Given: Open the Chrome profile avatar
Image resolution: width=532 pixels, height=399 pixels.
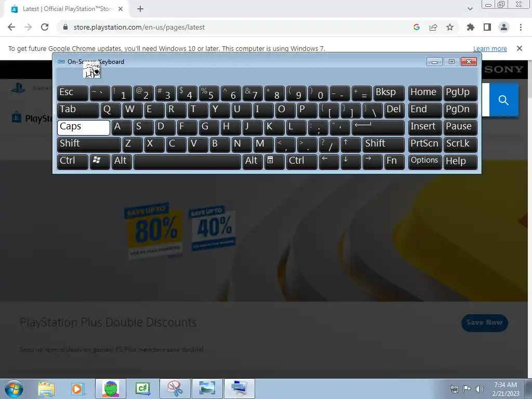Looking at the screenshot, I should coord(504,27).
